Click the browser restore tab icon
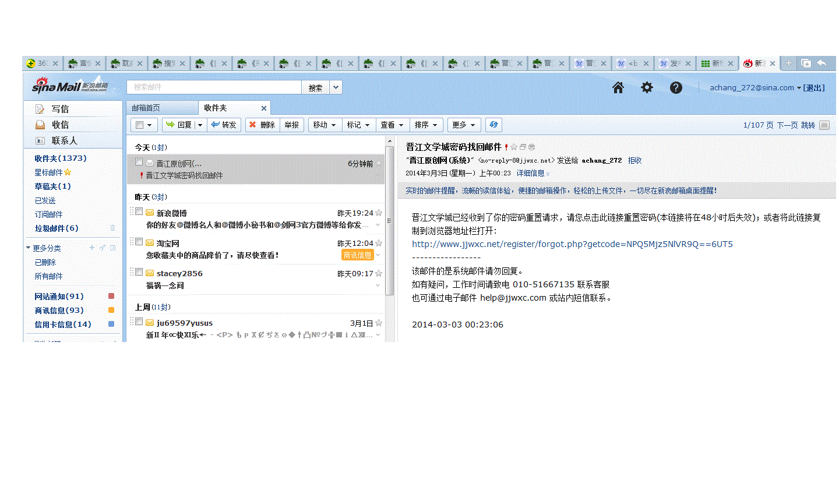This screenshot has width=839, height=504. click(806, 63)
